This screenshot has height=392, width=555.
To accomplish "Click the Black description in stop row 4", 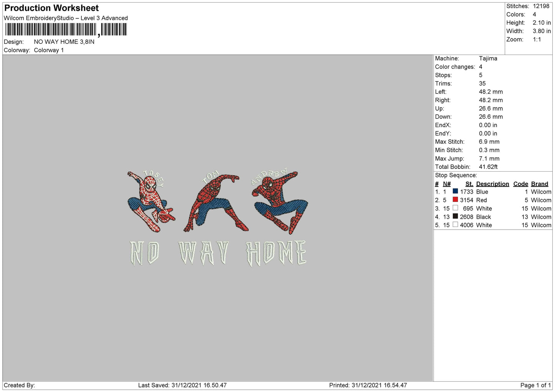I will click(484, 217).
